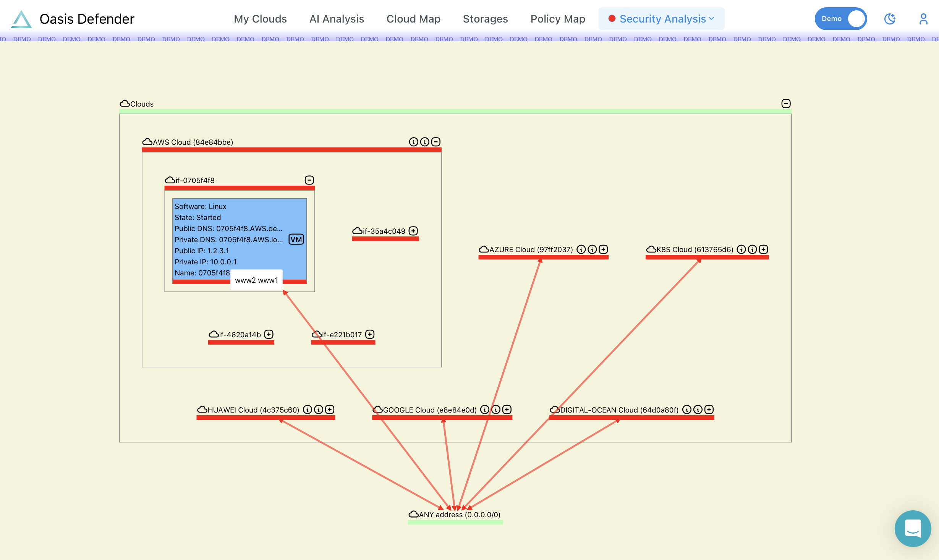
Task: Open the AI Analysis tab
Action: coord(337,19)
